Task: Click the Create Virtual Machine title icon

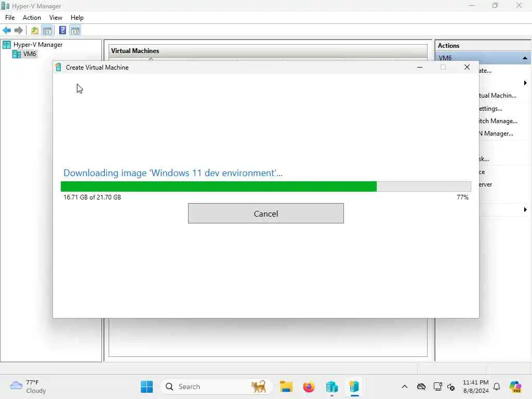Action: 58,67
